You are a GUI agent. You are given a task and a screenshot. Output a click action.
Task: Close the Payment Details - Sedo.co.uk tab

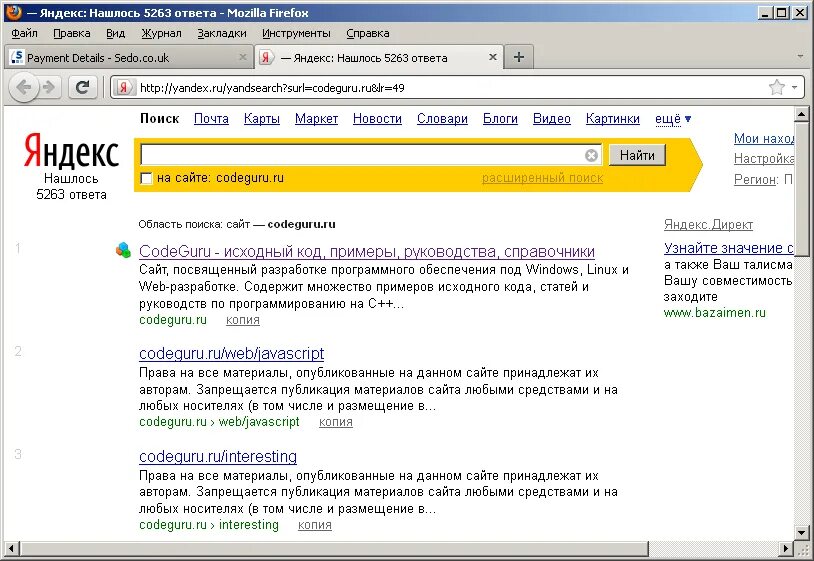coord(242,57)
